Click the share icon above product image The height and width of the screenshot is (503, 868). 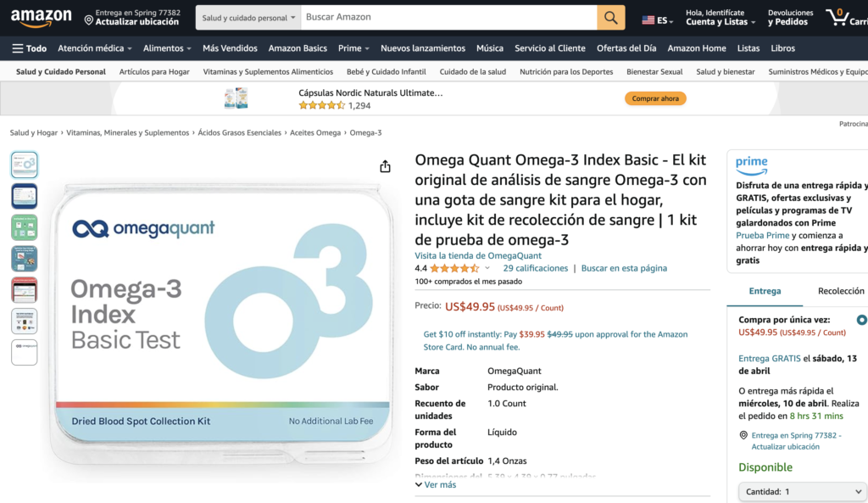385,167
